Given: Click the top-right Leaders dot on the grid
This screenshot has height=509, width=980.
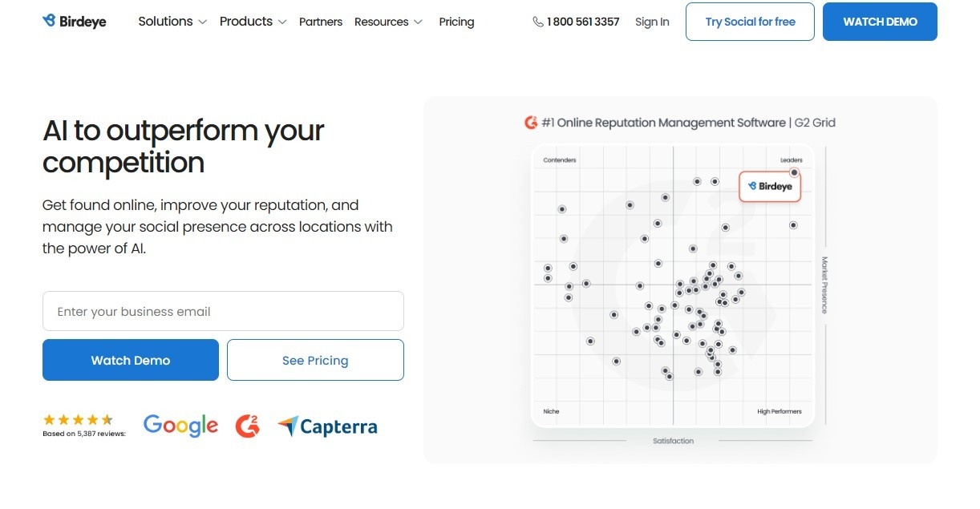Looking at the screenshot, I should click(x=794, y=172).
